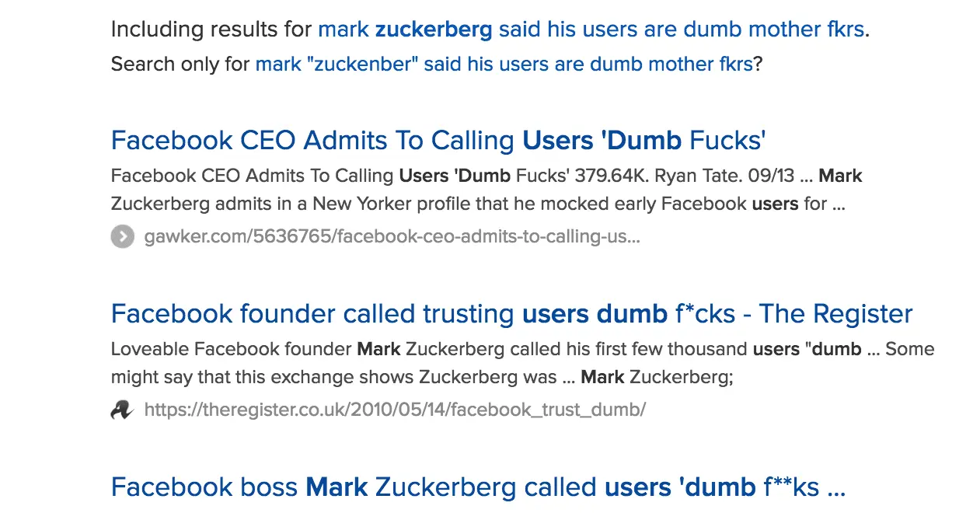Click the corrected "mark zuckerberg said" query link
Viewport: 980px width, 513px height.
coord(591,30)
